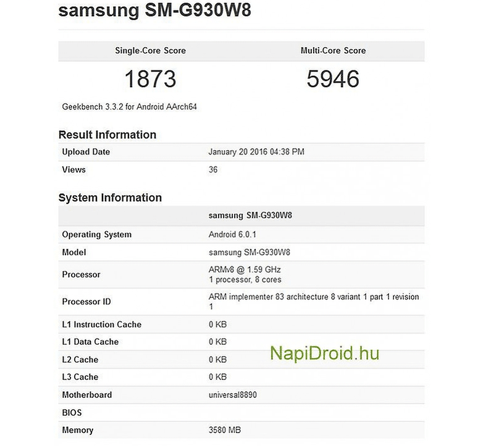The height and width of the screenshot is (448, 483).
Task: Click the L1 Instruction Cache label
Action: pos(102,324)
